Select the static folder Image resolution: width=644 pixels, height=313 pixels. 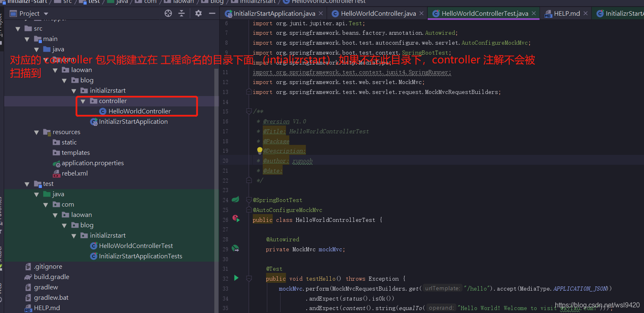(x=69, y=142)
